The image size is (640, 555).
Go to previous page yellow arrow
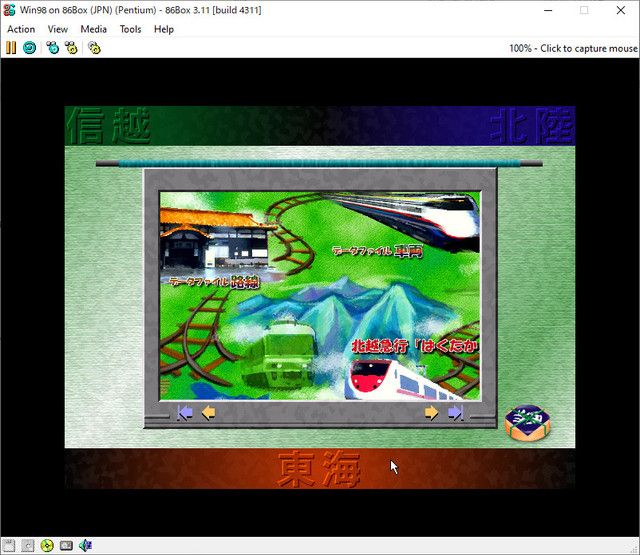(x=209, y=413)
